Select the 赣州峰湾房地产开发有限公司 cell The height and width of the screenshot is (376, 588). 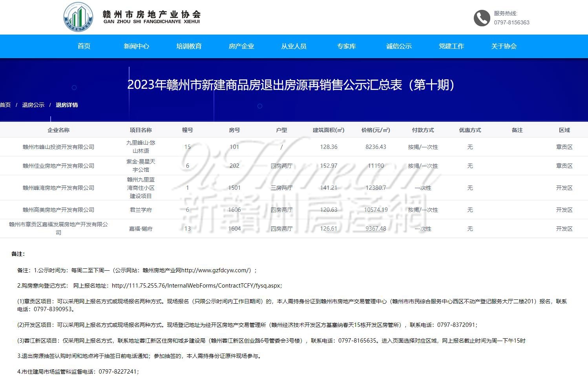pos(58,188)
